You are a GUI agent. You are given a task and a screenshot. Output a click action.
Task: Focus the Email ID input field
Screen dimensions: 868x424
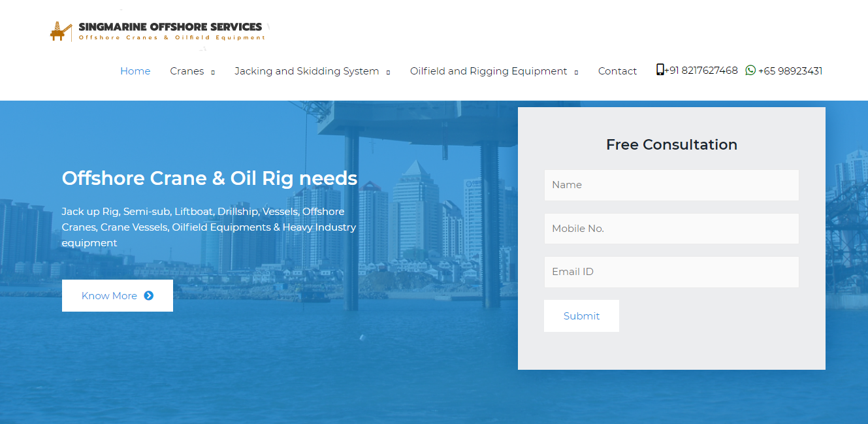[x=671, y=272]
